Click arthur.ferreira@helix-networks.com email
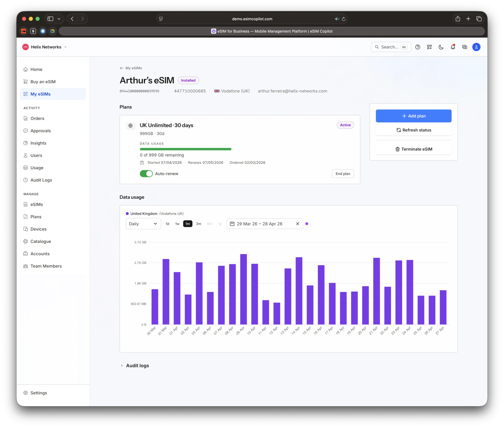 click(x=292, y=91)
